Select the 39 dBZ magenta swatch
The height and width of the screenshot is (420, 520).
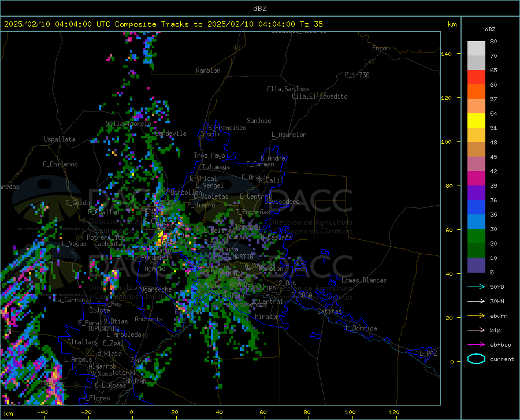pos(476,179)
